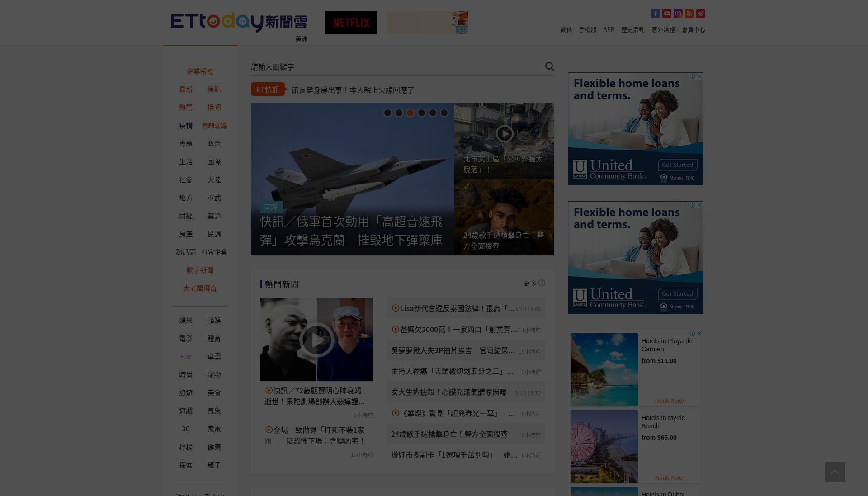868x496 pixels.
Task: Play the 北市文山區 apartment wall video
Action: (505, 133)
